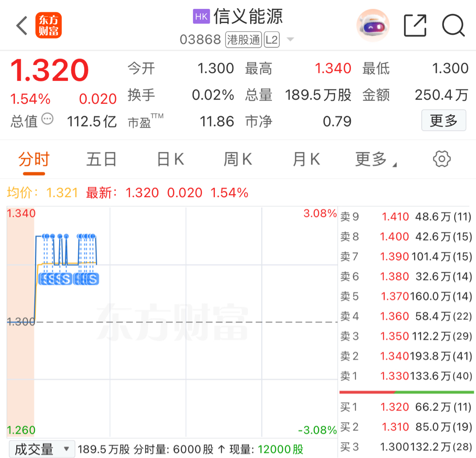Select the 卖4 row at 1.360

pyautogui.click(x=406, y=317)
